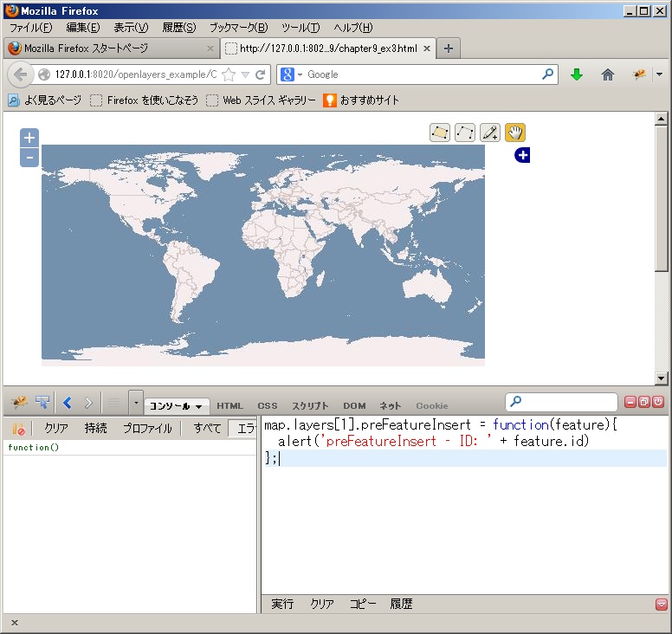Expand the layer switcher plus button
The width and height of the screenshot is (672, 634).
click(522, 155)
